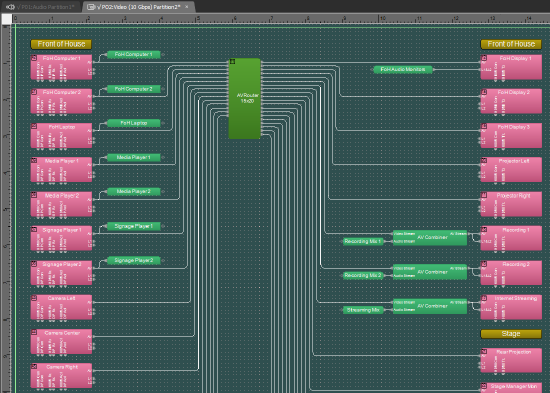Click the corner icon on the AV Router block
The image size is (550, 393).
tap(232, 62)
